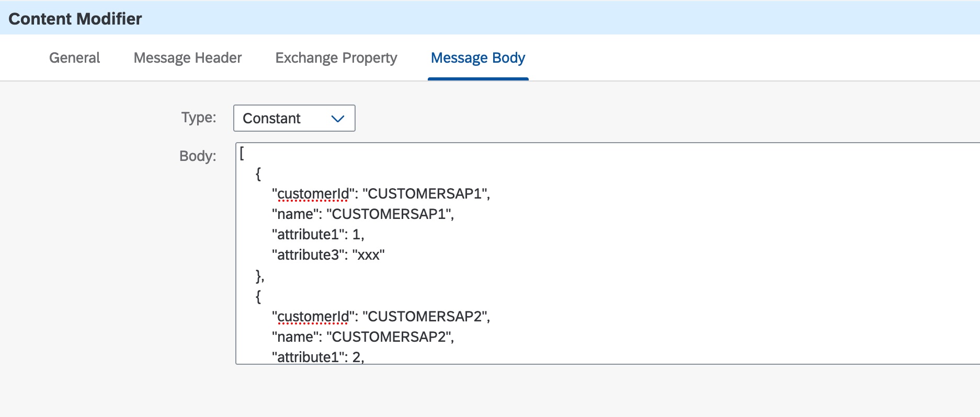
Task: Click the first opening curly brace
Action: (x=258, y=173)
